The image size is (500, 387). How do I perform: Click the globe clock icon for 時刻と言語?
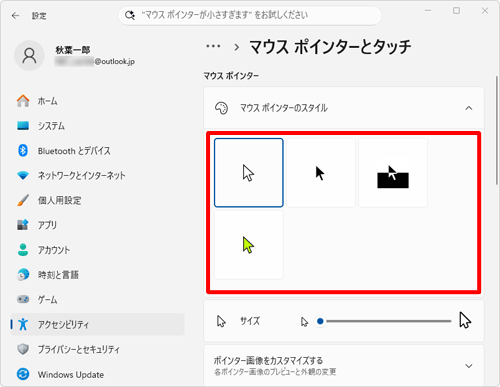23,275
